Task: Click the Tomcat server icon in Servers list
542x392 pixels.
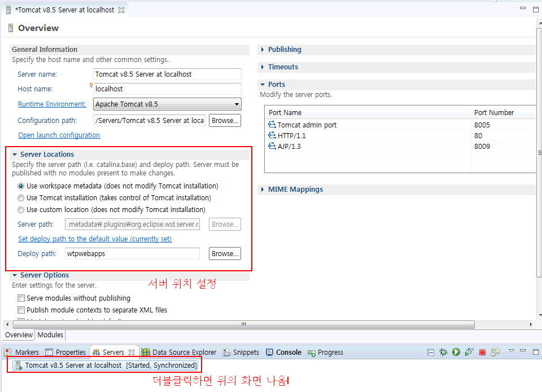Action: pyautogui.click(x=19, y=365)
